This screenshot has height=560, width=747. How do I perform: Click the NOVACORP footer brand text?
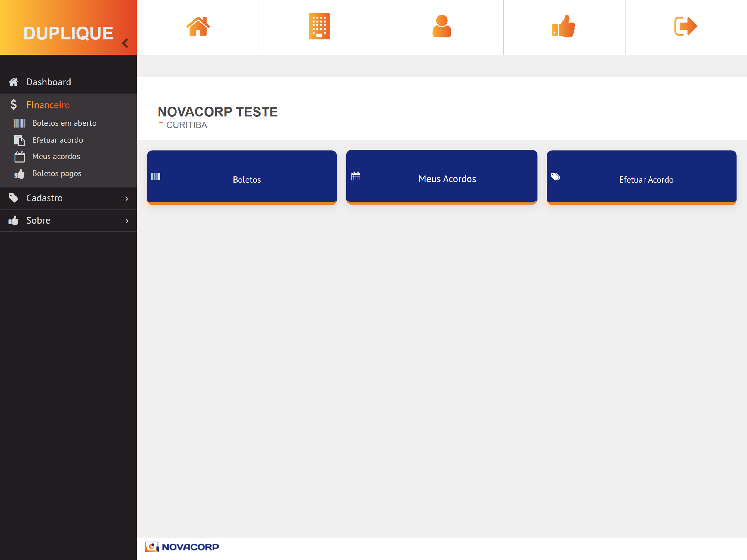pos(191,547)
